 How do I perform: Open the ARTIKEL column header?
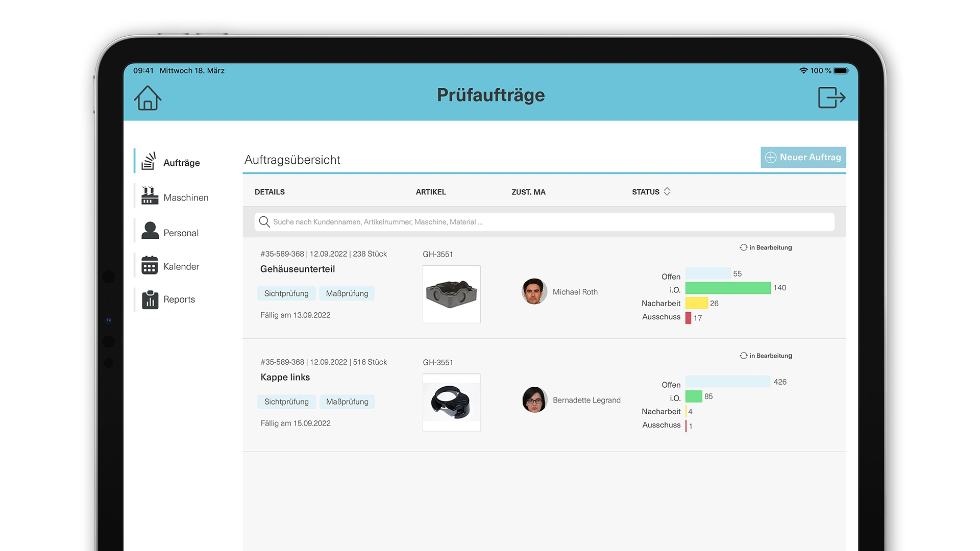tap(431, 192)
